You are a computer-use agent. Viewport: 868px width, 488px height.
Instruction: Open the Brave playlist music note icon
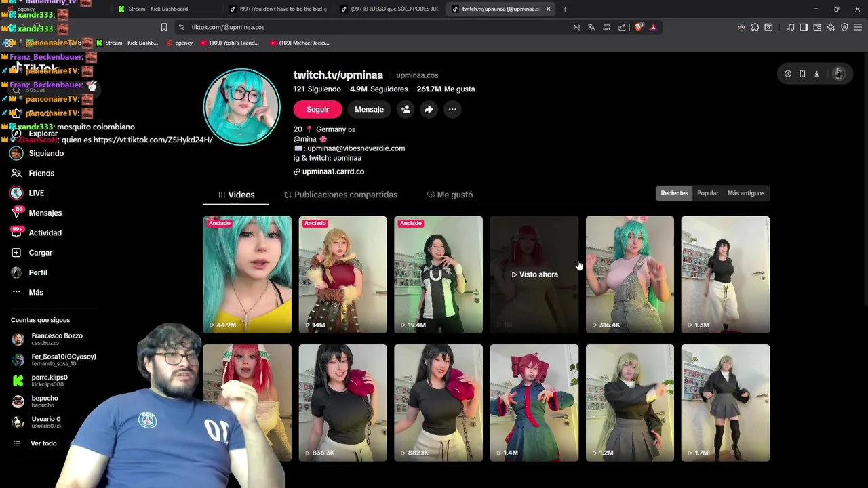790,27
